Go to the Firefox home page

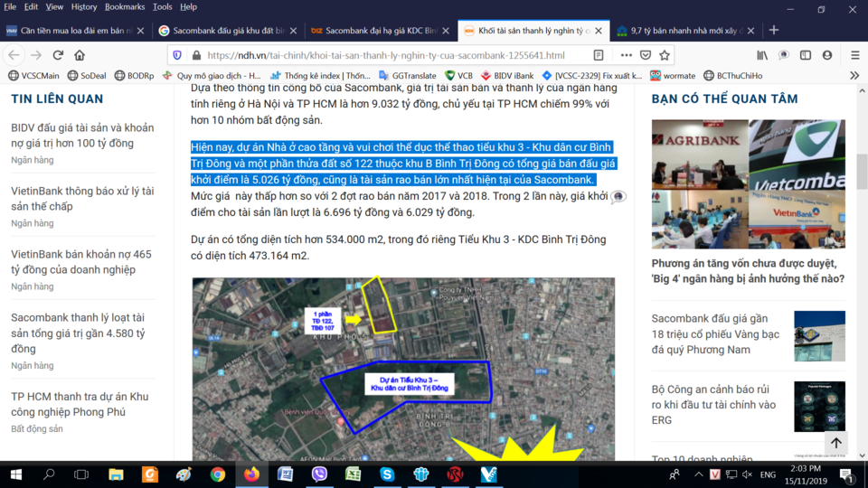80,55
